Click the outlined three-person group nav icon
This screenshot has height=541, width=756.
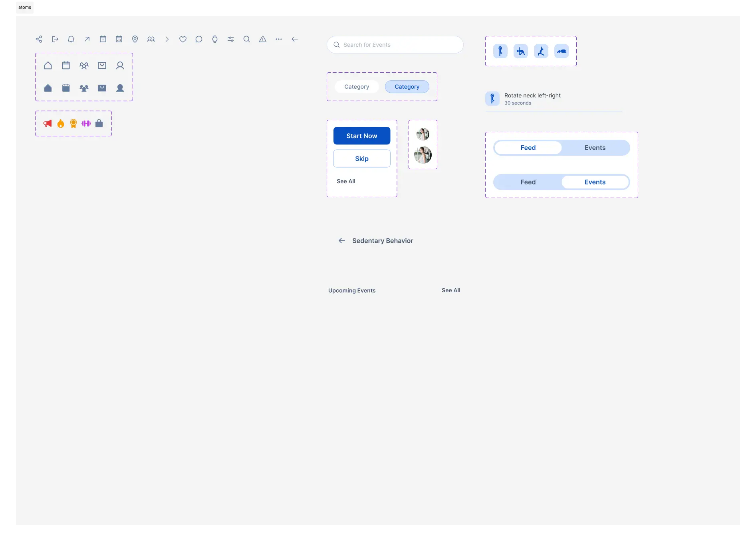coord(84,65)
